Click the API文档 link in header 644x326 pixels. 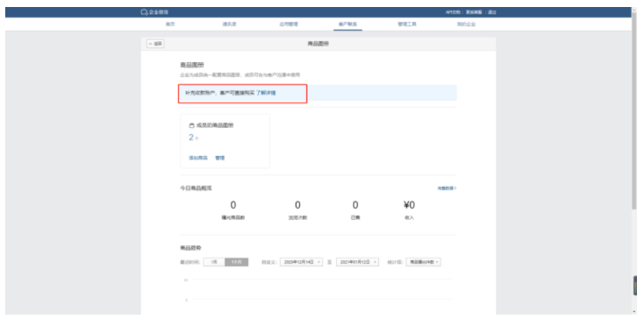click(x=453, y=12)
